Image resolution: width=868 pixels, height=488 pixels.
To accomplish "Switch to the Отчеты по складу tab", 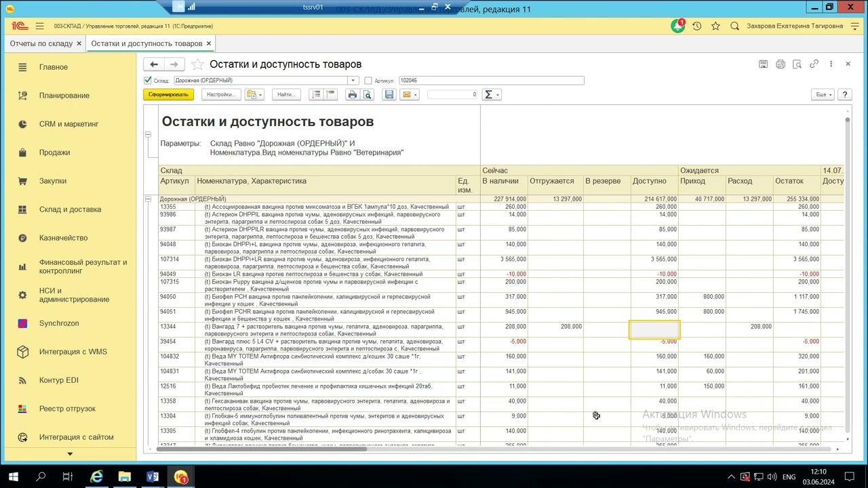I will click(x=41, y=43).
